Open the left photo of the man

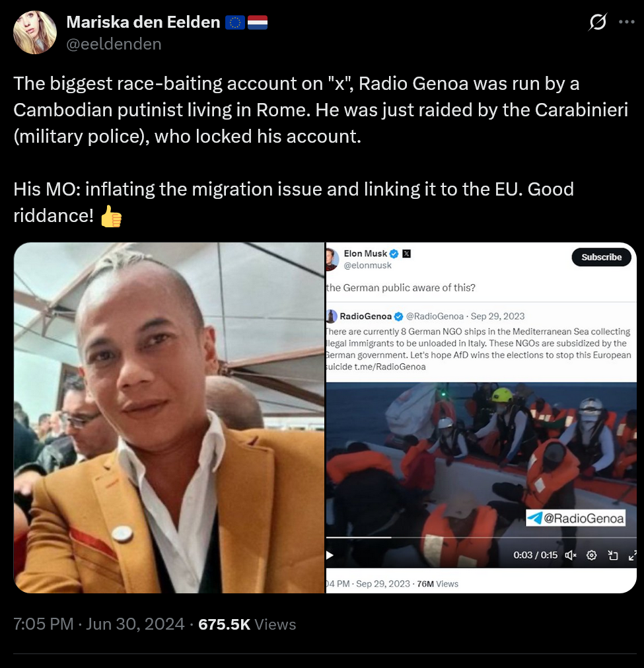coord(169,418)
